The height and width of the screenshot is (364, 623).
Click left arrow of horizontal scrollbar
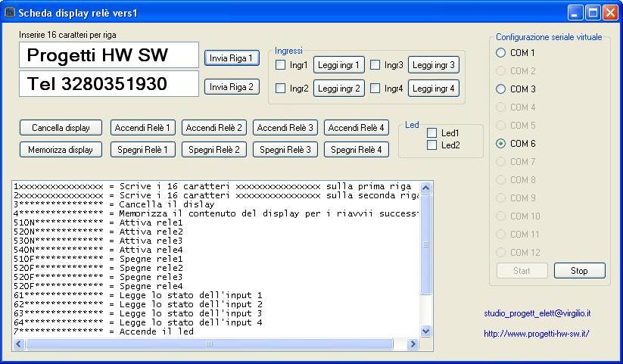tap(19, 344)
